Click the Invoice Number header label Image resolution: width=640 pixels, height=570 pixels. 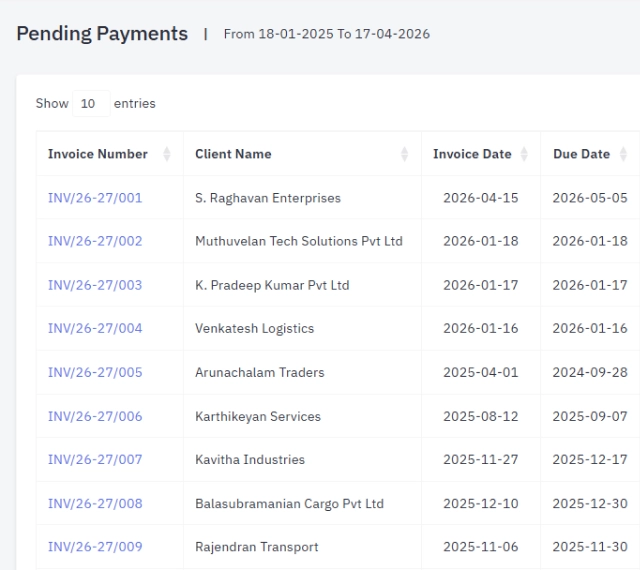[98, 154]
